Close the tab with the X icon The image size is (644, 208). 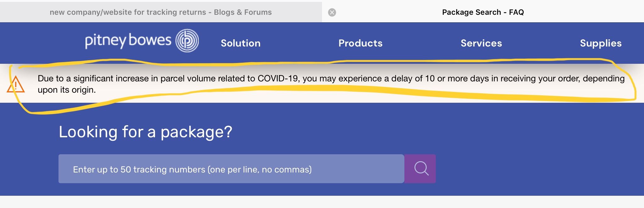pyautogui.click(x=332, y=13)
